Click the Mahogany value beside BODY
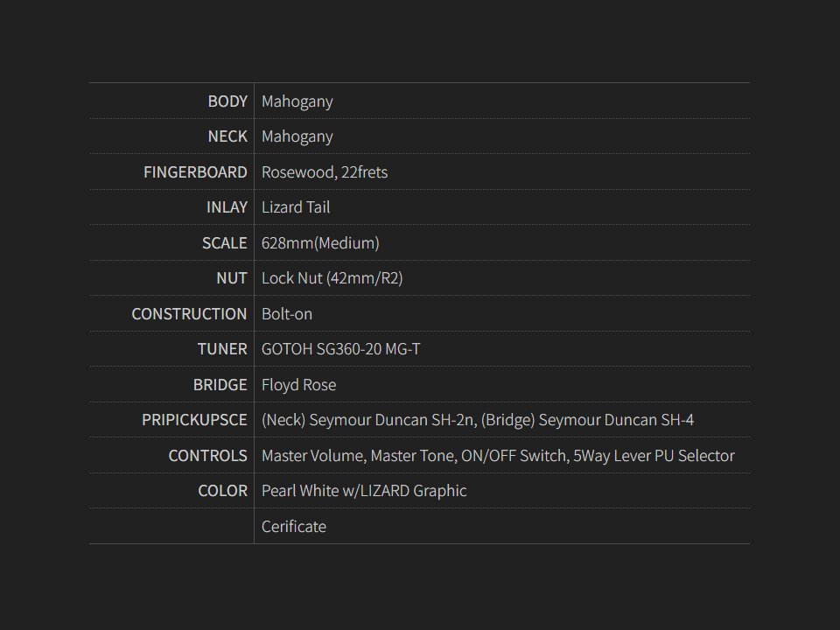The image size is (840, 630). 297,101
